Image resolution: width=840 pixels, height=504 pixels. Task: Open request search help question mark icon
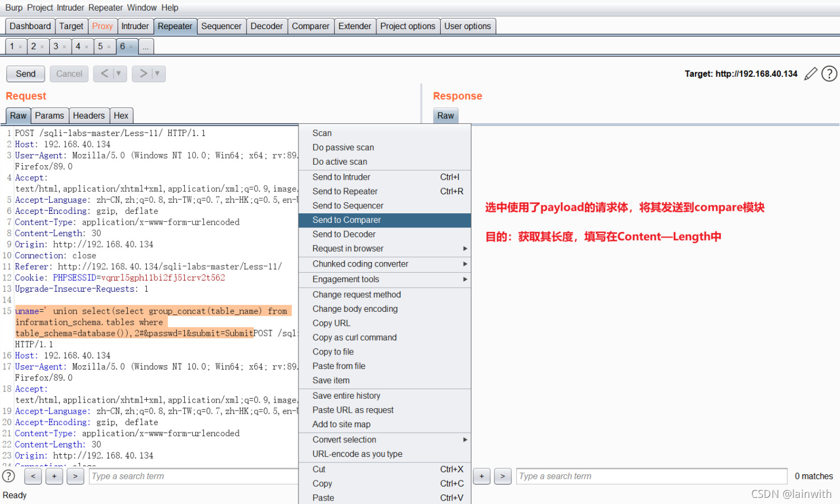9,476
